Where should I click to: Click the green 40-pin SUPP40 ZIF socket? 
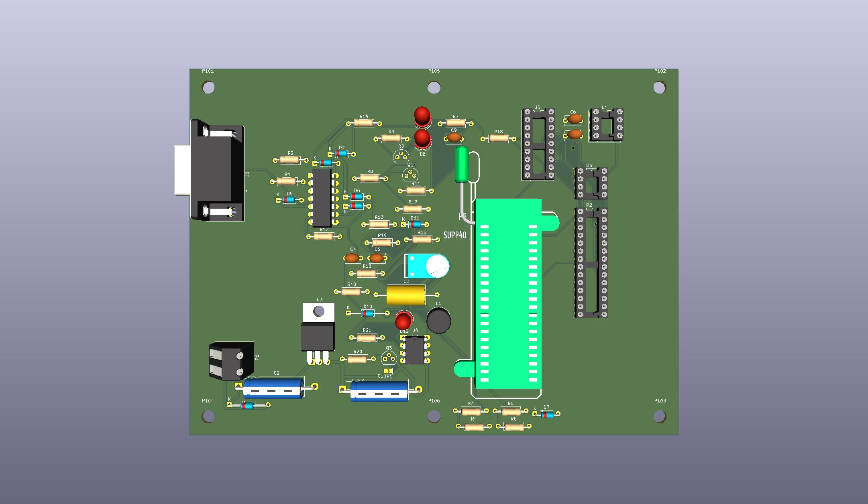click(508, 294)
